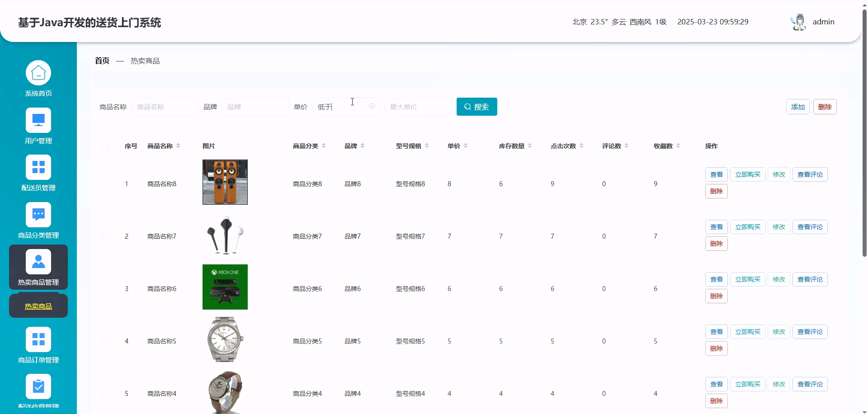Check the row for 商品名称8
The width and height of the screenshot is (868, 414).
(105, 184)
